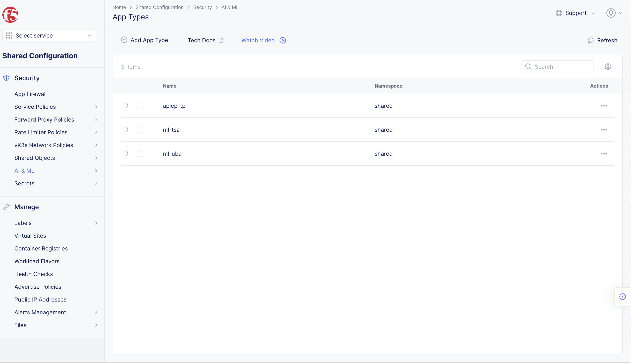
Task: Open the help question mark icon
Action: [622, 297]
